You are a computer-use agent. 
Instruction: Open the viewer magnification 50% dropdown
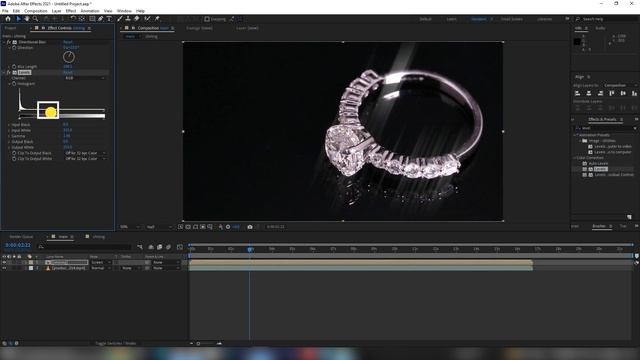click(x=130, y=227)
